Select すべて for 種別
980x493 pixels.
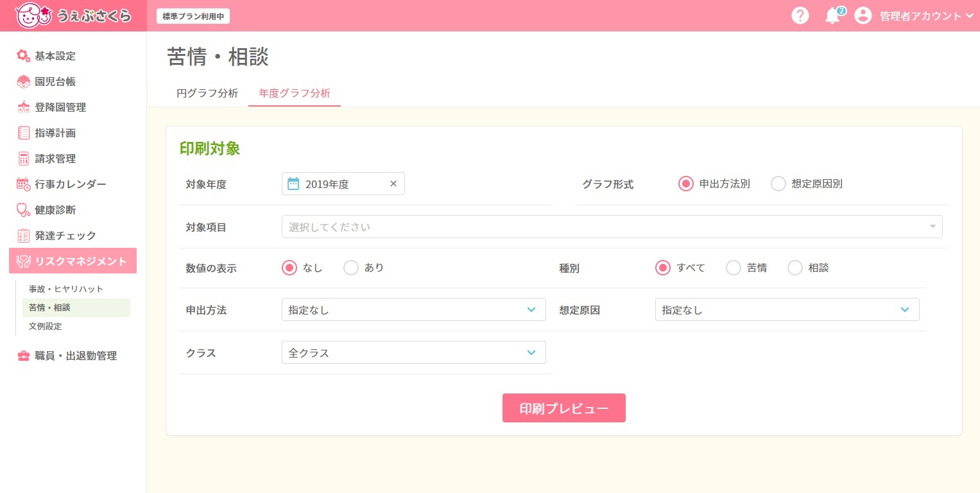[x=663, y=268]
